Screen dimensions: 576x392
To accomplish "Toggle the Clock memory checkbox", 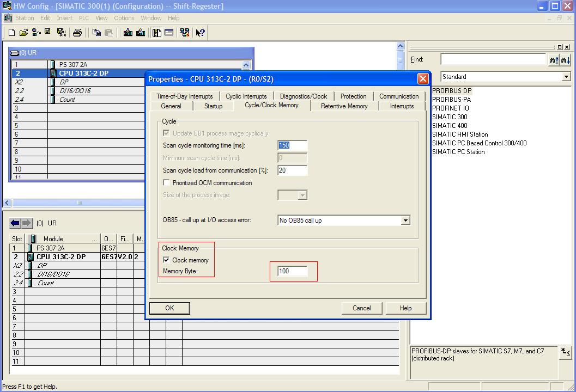I will tap(166, 260).
